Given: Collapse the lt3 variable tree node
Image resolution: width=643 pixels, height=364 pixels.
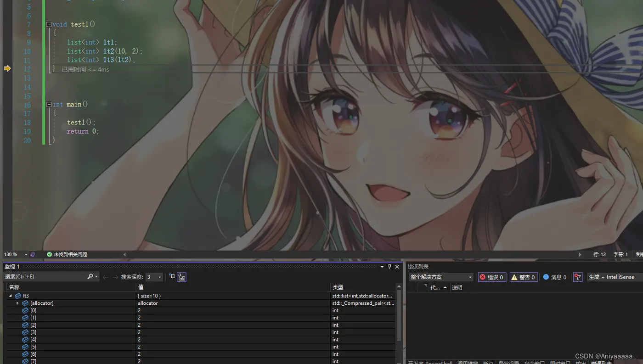Looking at the screenshot, I should pyautogui.click(x=11, y=296).
